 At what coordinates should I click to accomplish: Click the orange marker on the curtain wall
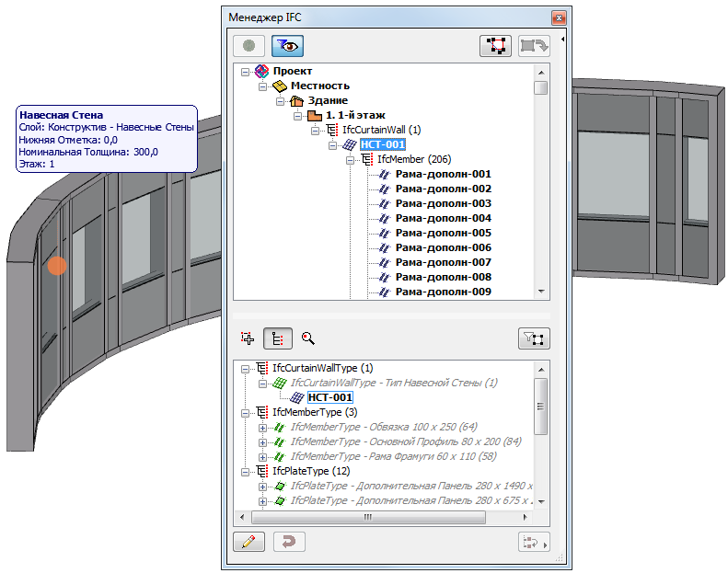click(x=57, y=266)
